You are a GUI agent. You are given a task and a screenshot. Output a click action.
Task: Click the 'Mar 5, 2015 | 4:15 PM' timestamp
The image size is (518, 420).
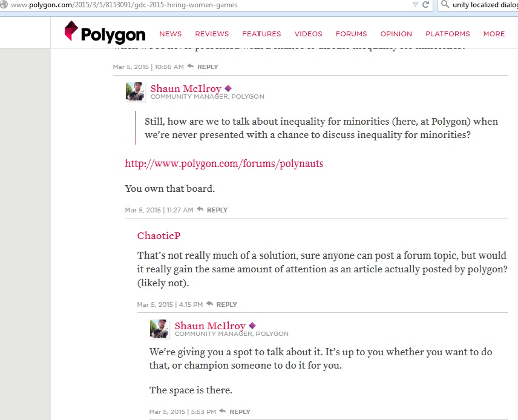click(x=170, y=304)
